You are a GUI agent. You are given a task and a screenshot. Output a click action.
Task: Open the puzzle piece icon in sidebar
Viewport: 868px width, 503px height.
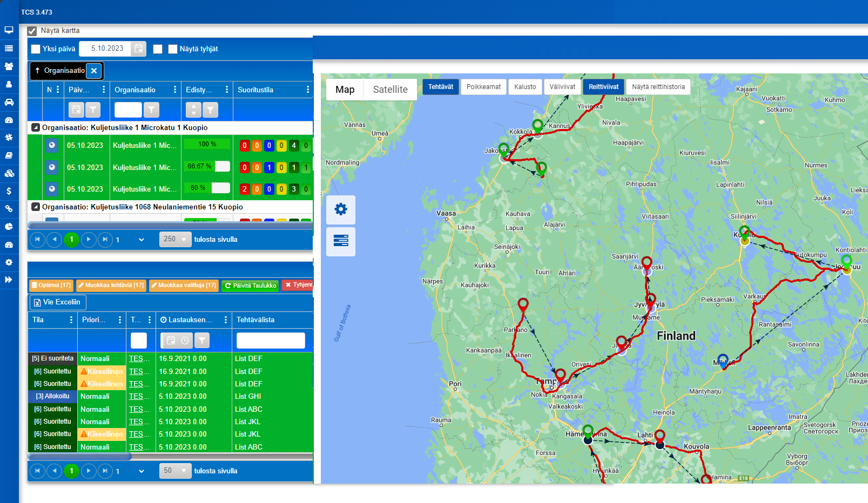click(9, 138)
